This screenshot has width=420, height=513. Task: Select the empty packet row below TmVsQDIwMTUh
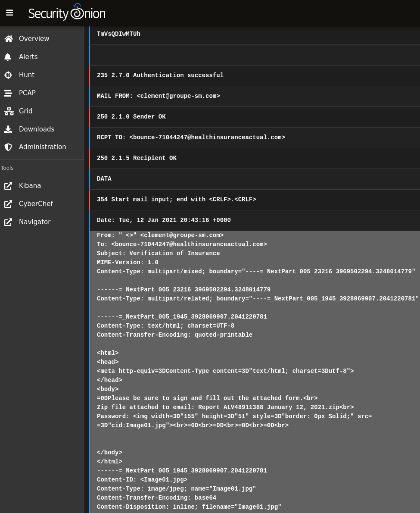(255, 55)
